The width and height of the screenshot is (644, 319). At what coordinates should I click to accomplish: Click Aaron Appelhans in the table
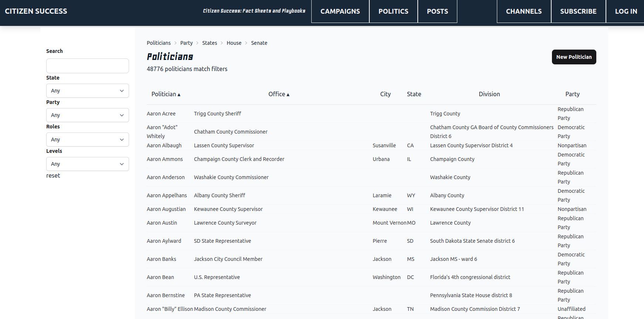click(x=167, y=195)
